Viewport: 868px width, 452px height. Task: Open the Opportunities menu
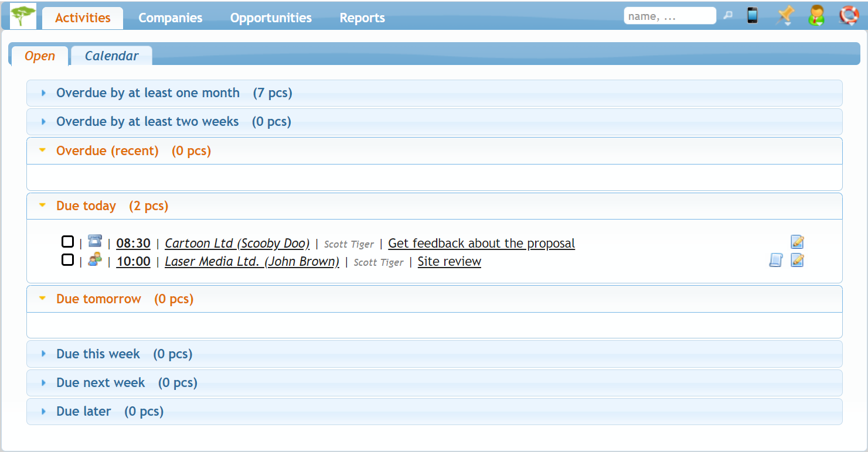click(x=271, y=18)
